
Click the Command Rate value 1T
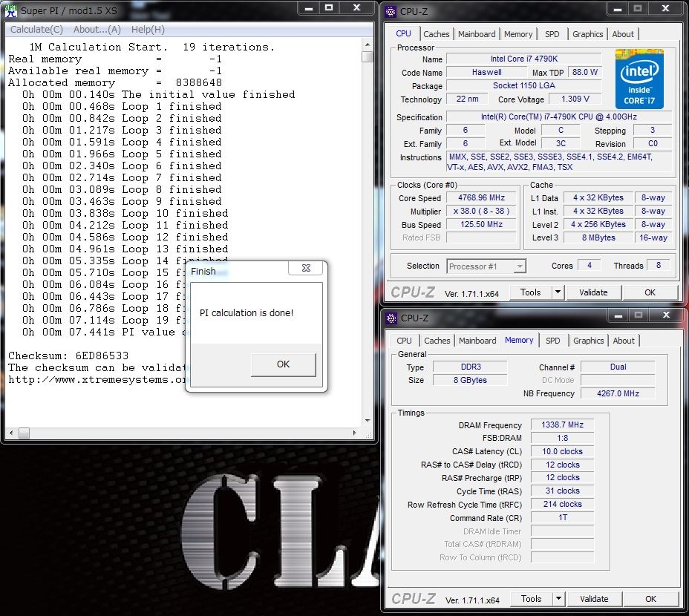(x=563, y=517)
